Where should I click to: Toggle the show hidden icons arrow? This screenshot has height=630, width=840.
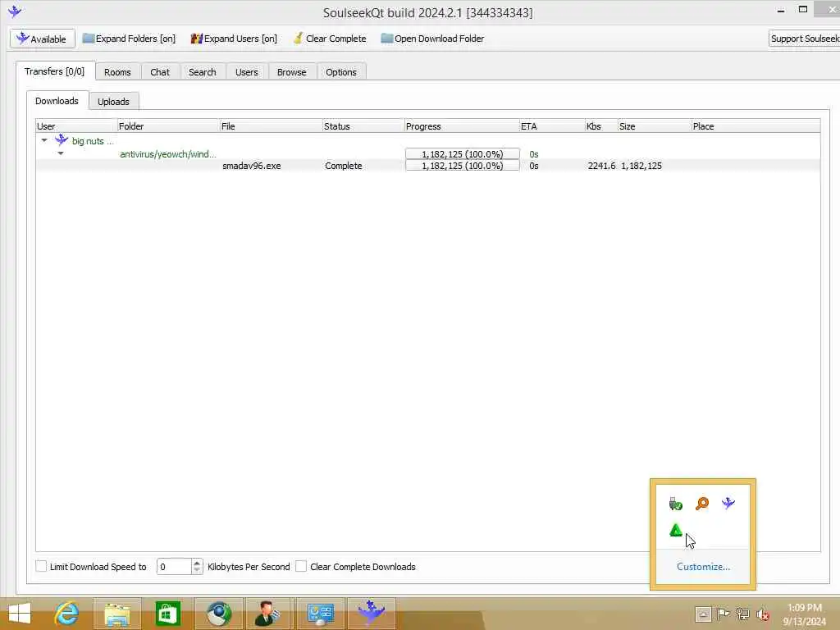tap(703, 614)
